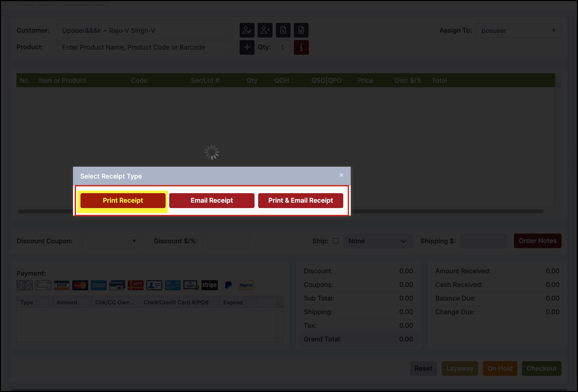This screenshot has height=392, width=578.
Task: Click the Amount Received label
Action: coord(463,271)
